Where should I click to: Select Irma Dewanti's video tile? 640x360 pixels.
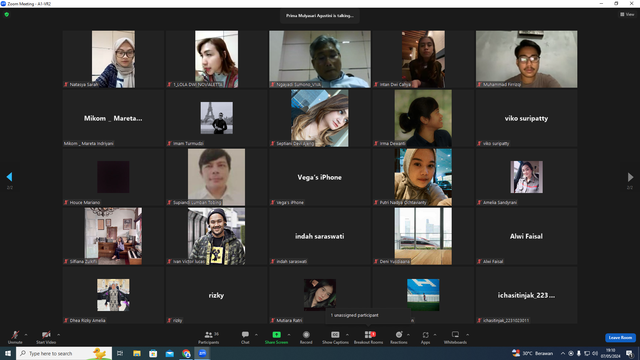coord(423,118)
